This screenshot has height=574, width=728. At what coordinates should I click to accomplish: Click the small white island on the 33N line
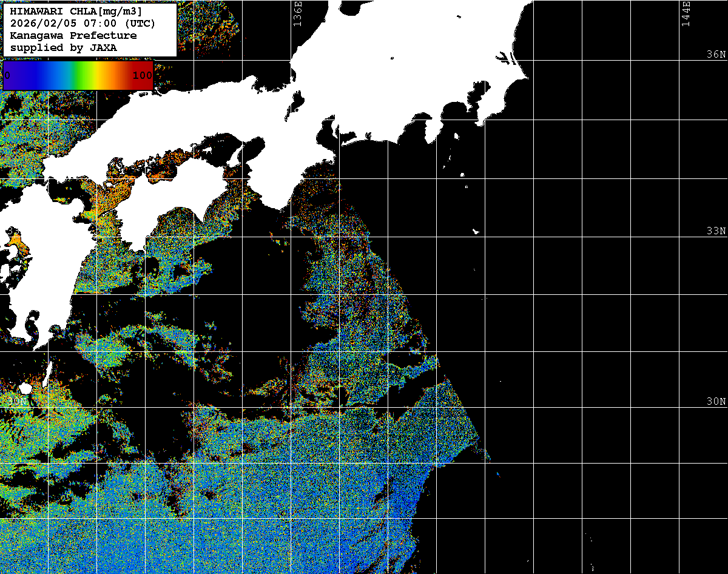click(476, 231)
